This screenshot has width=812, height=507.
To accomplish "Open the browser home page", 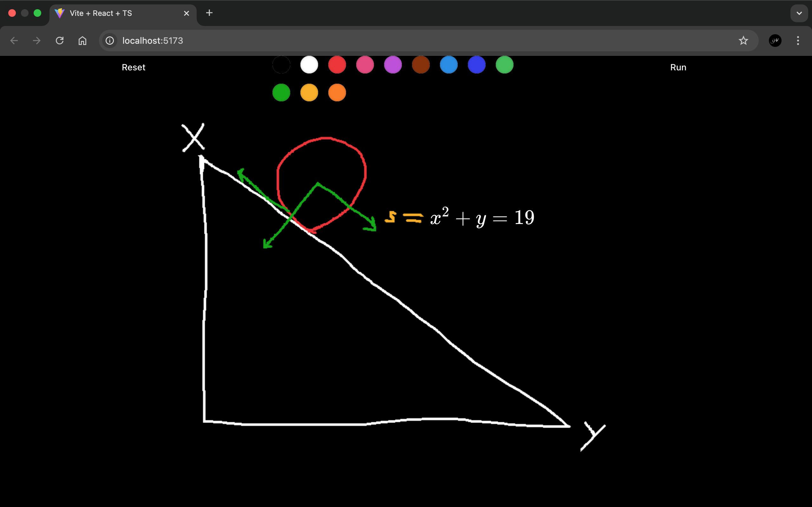I will pyautogui.click(x=82, y=40).
